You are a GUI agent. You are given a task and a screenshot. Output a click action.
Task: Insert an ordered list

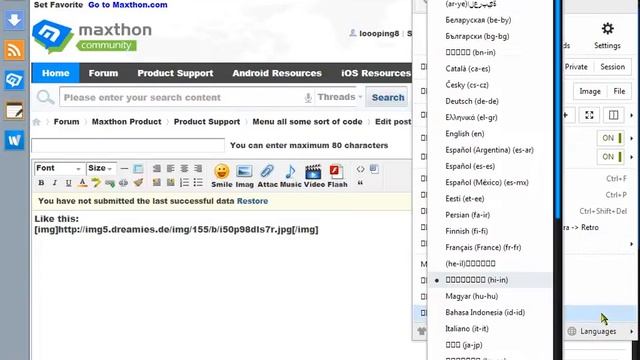tap(184, 182)
